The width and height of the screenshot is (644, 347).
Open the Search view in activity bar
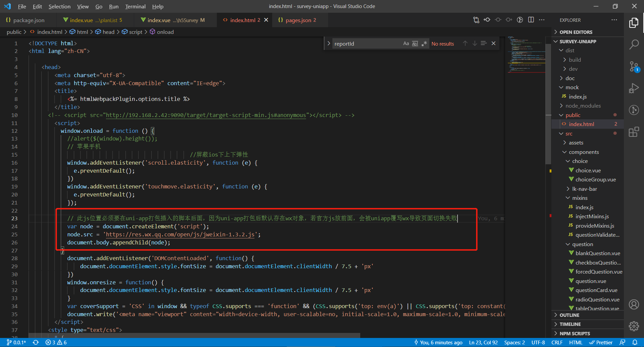click(634, 44)
